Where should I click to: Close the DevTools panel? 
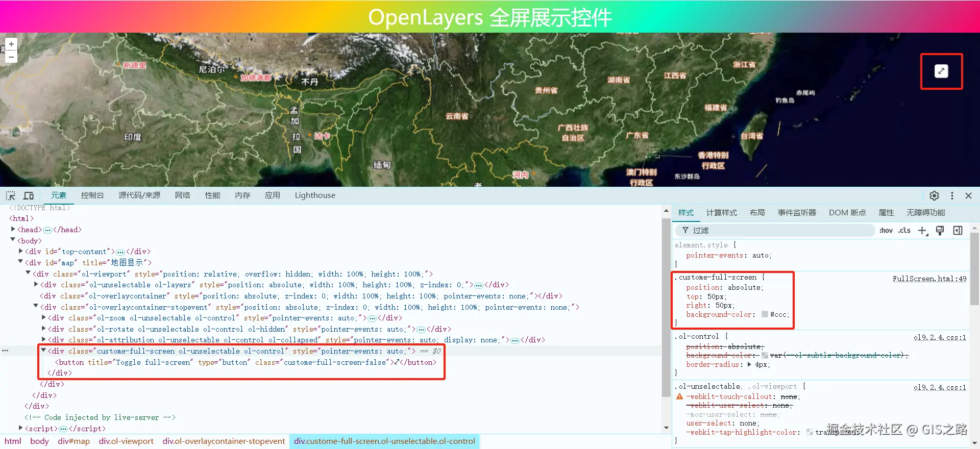(x=968, y=195)
